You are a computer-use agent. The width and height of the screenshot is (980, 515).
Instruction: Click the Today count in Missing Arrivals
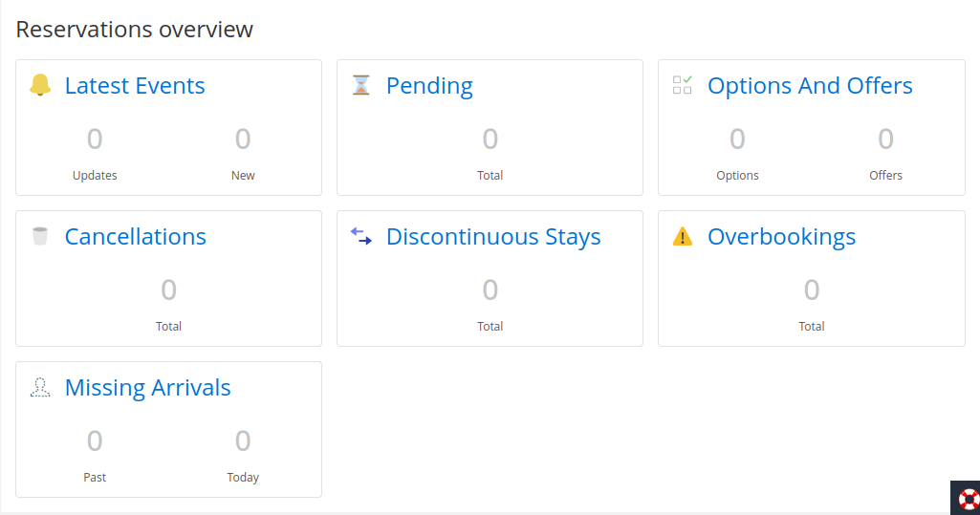click(243, 441)
